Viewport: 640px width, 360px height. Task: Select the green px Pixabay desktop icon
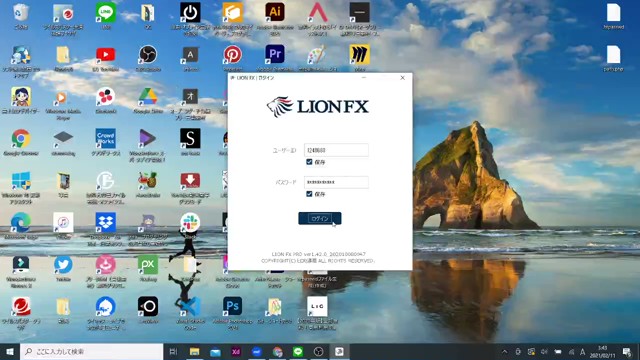click(x=148, y=268)
